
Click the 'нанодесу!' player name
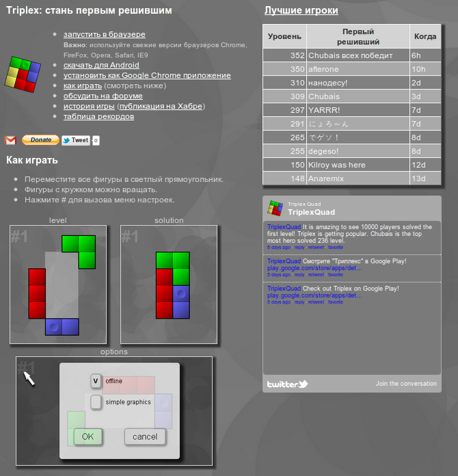[x=328, y=83]
